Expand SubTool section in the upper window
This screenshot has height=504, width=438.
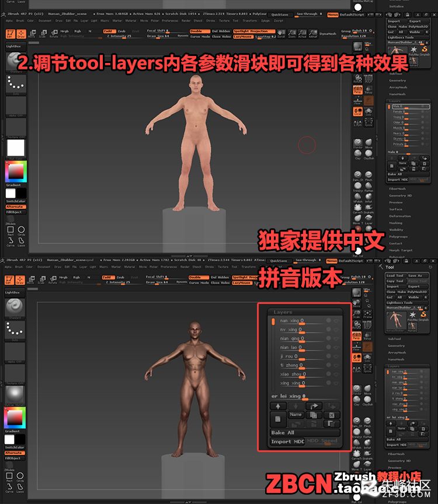(x=395, y=73)
